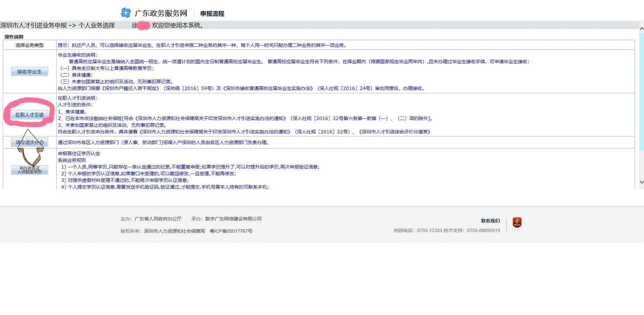Click the 粤ICP备05017767号 record number
This screenshot has height=315, width=644.
pos(231,231)
